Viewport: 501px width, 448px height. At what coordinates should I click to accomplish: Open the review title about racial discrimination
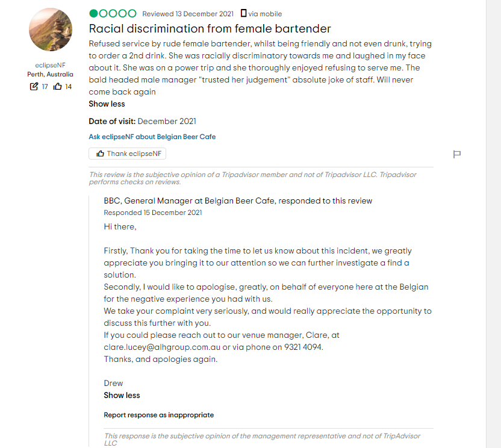pyautogui.click(x=210, y=28)
